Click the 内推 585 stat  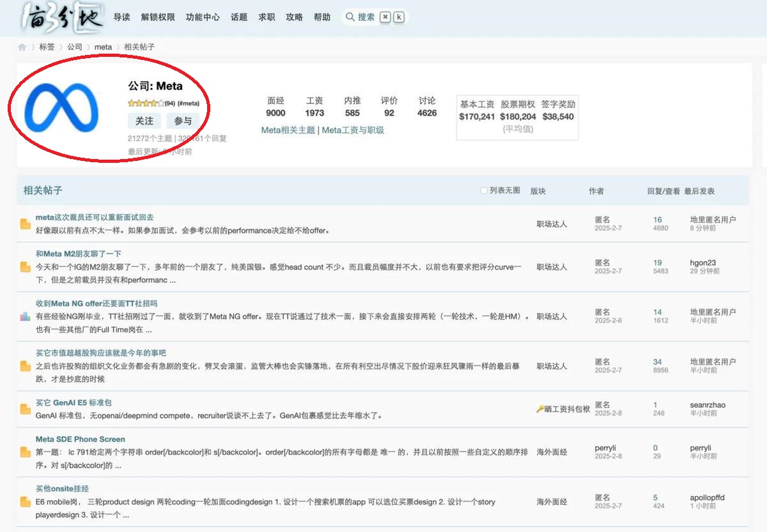coord(352,107)
